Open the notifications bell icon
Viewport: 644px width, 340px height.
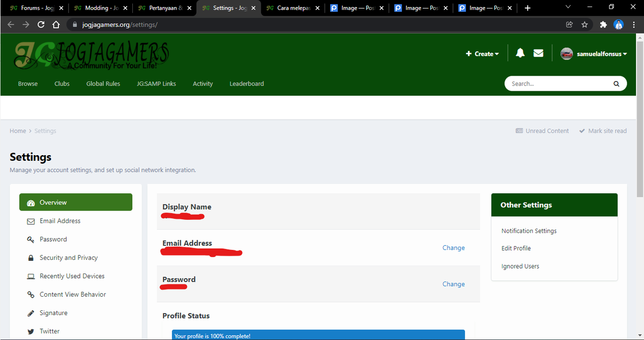[x=520, y=53]
